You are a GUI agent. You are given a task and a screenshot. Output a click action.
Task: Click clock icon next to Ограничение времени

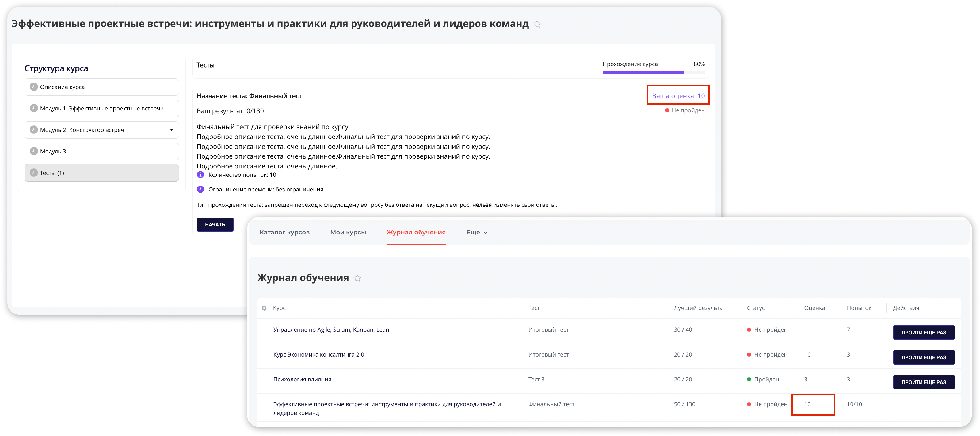[200, 189]
